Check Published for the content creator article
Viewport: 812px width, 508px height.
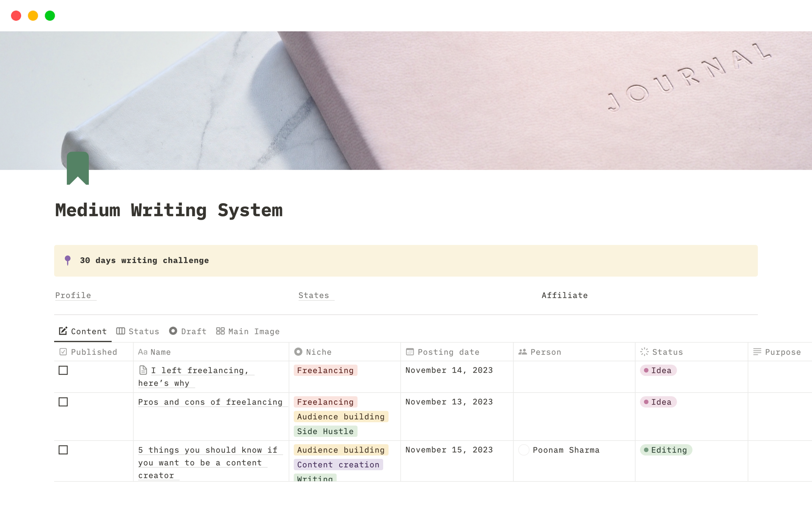click(63, 450)
